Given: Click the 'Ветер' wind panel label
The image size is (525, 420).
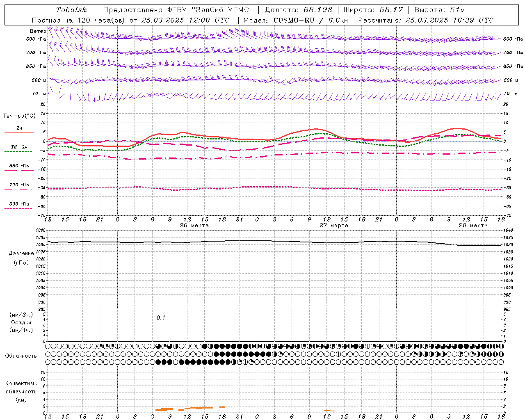Looking at the screenshot, I should (38, 31).
